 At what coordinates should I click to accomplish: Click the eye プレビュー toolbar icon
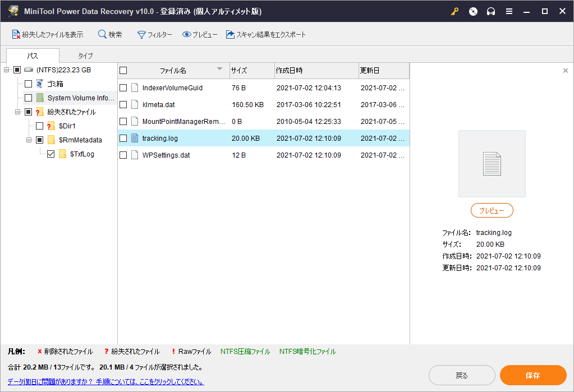tap(187, 35)
